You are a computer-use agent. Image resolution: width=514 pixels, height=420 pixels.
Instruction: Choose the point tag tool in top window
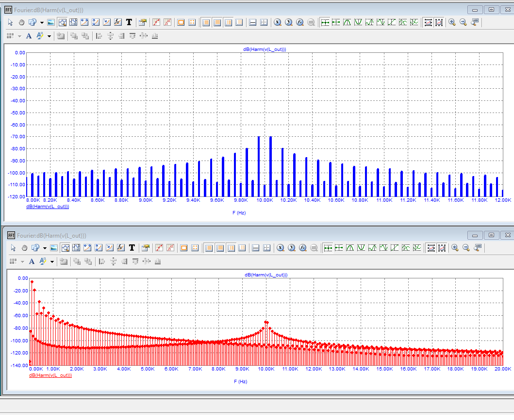pos(107,22)
